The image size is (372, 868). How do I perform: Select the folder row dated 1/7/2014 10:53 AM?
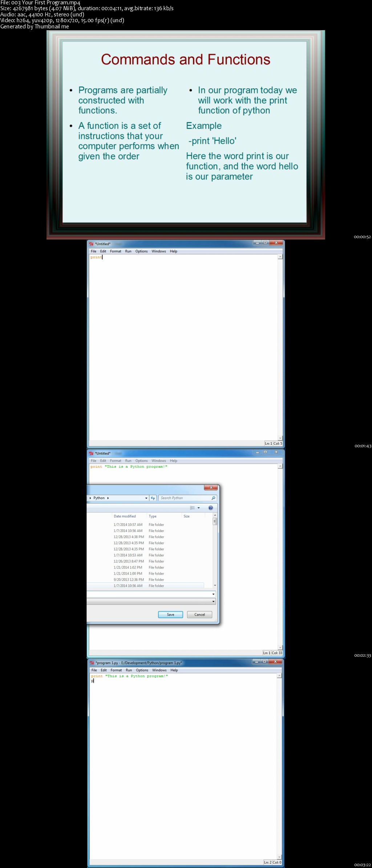(x=145, y=555)
